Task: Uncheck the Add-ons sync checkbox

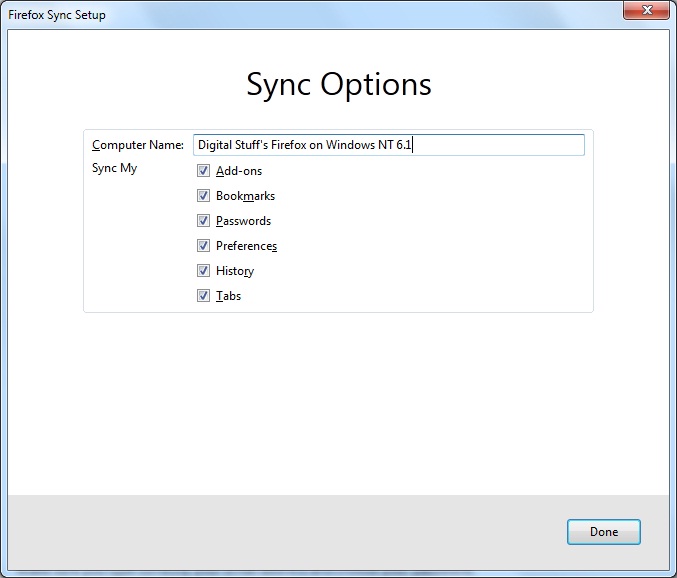Action: tap(203, 171)
